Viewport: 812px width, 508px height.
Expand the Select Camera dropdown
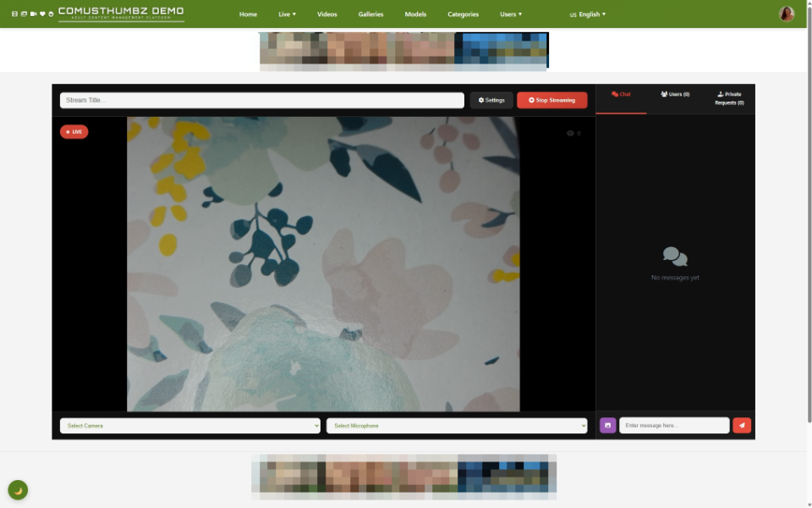click(190, 426)
